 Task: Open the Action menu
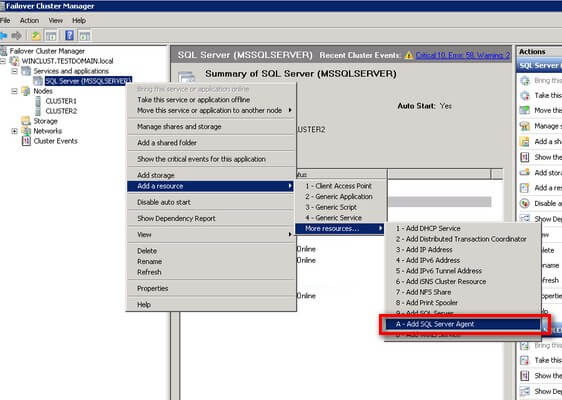pos(29,20)
